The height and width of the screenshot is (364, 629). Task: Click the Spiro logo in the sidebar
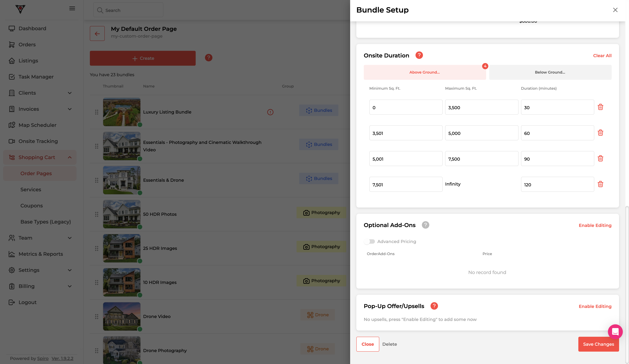coord(20,9)
